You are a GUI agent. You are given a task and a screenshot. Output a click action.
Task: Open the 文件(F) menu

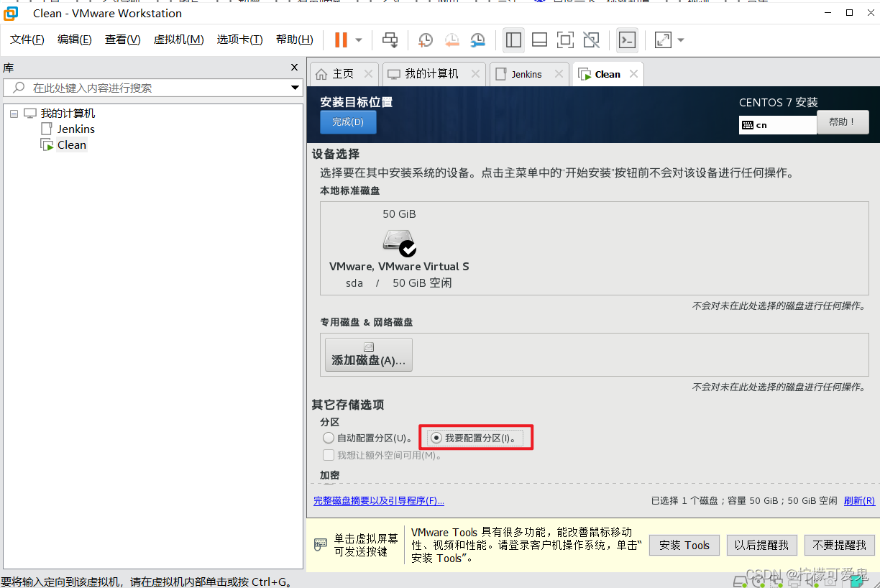coord(27,40)
